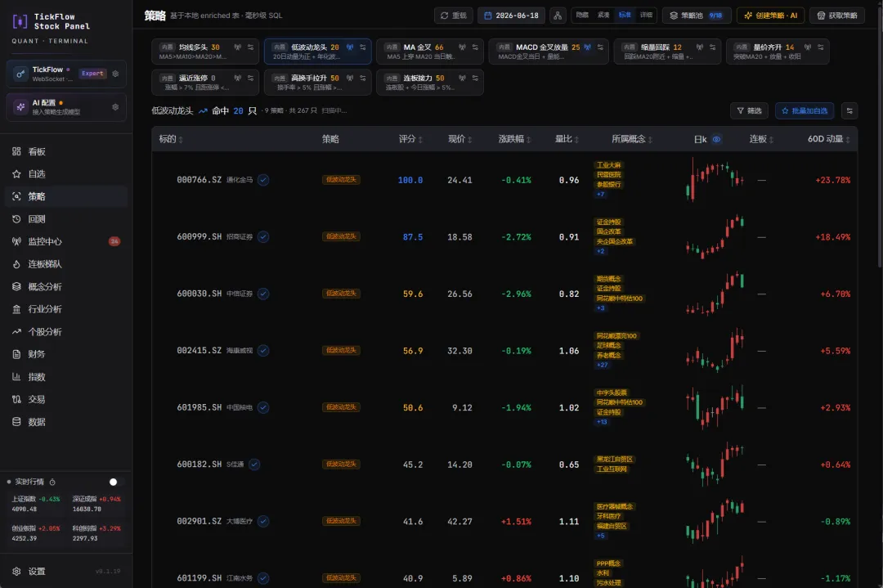
Task: Toggle monitoring antenna on 均线多头 card
Action: click(238, 47)
